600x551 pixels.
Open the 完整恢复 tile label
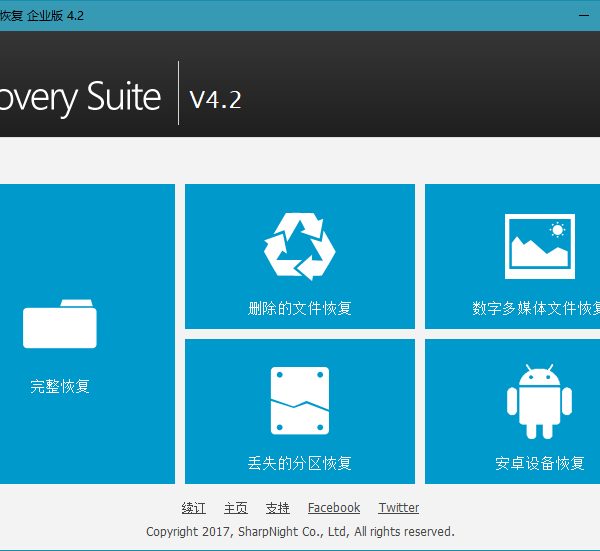pyautogui.click(x=60, y=386)
